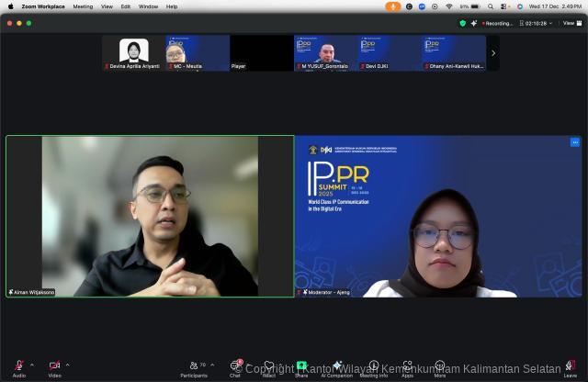The width and height of the screenshot is (588, 382).
Task: Expand the video options caret
Action: 67,365
